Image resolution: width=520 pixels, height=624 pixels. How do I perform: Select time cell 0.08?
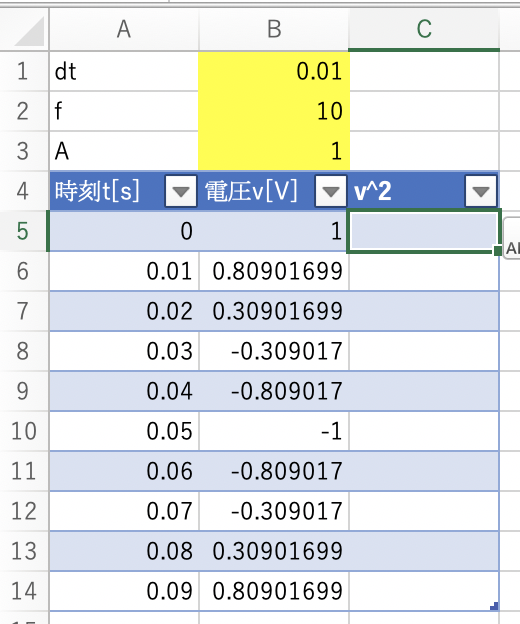124,551
